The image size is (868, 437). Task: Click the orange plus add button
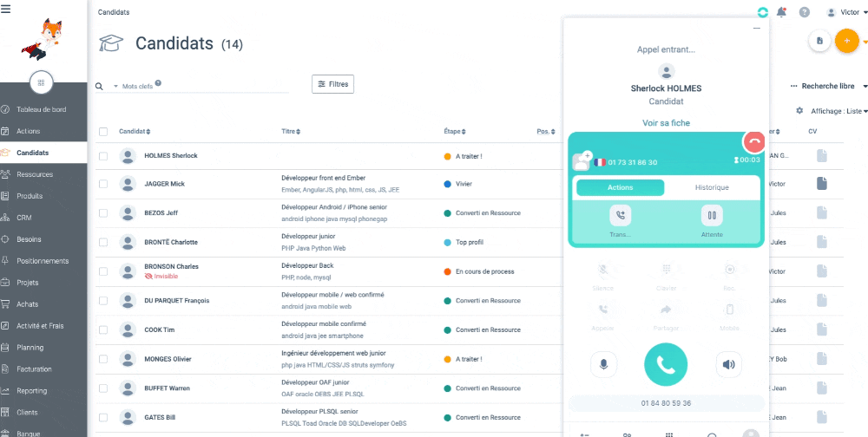[846, 41]
